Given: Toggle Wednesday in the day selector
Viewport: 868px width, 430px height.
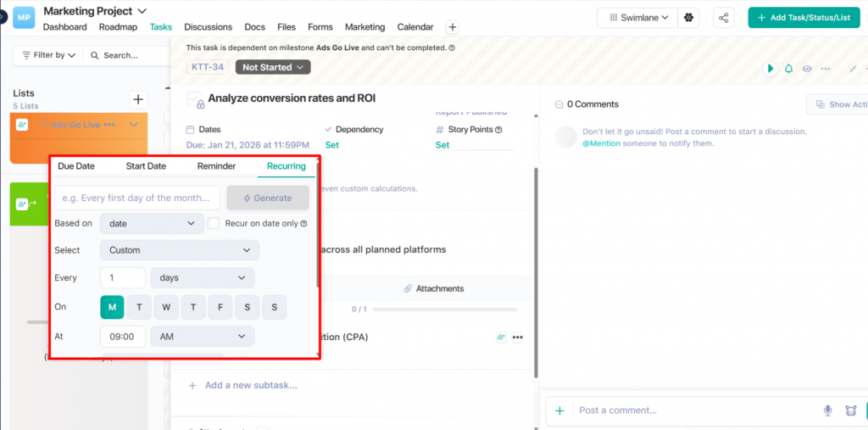Looking at the screenshot, I should click(x=166, y=307).
